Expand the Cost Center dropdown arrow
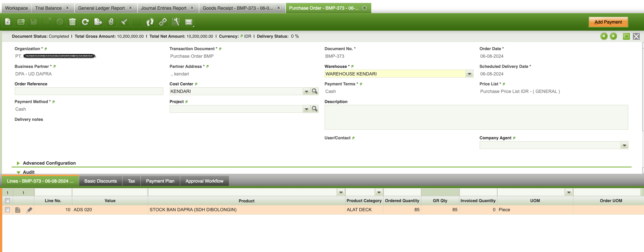Viewport: 644px width, 252px height. 306,91
